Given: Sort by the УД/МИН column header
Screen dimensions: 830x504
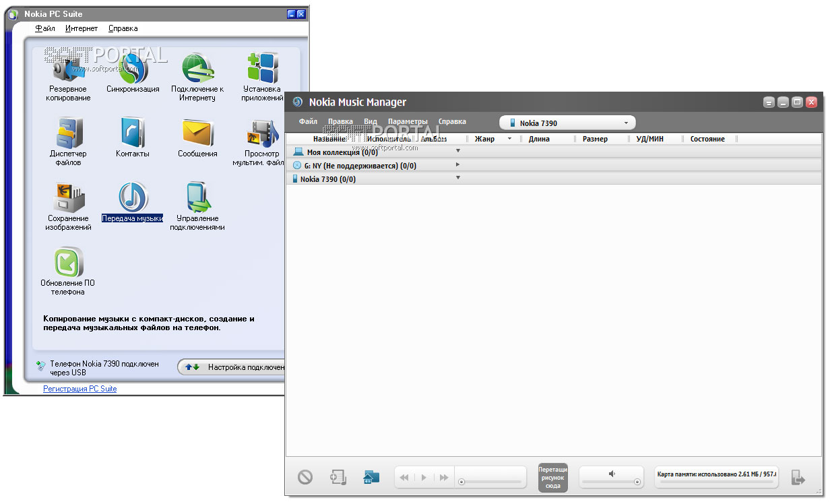Looking at the screenshot, I should coord(651,139).
